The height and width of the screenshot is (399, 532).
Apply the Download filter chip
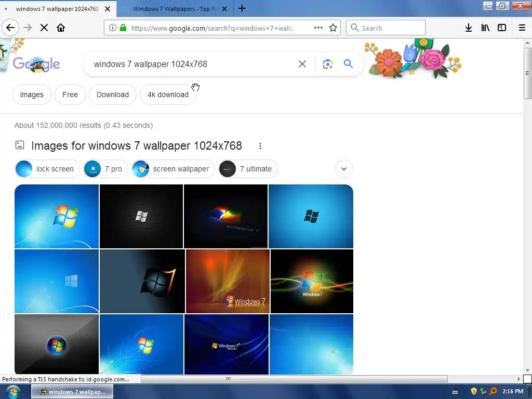(x=113, y=95)
